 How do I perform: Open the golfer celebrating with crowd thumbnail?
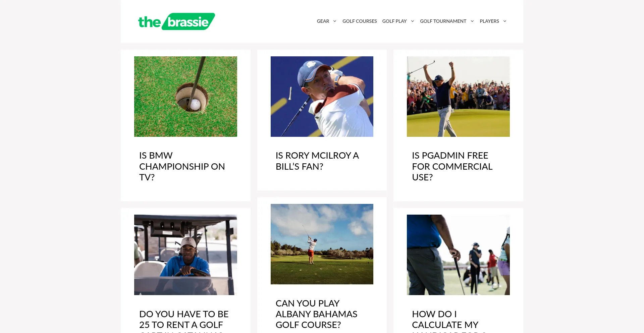tap(458, 97)
